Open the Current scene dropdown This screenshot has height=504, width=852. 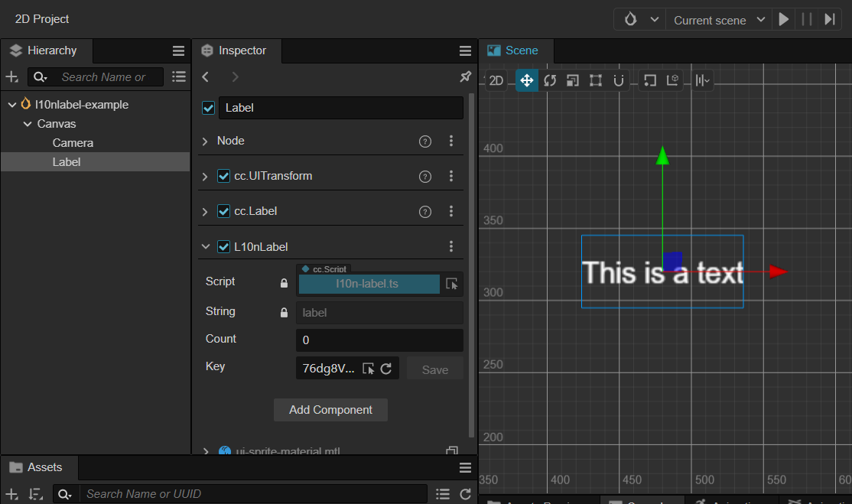coord(720,20)
